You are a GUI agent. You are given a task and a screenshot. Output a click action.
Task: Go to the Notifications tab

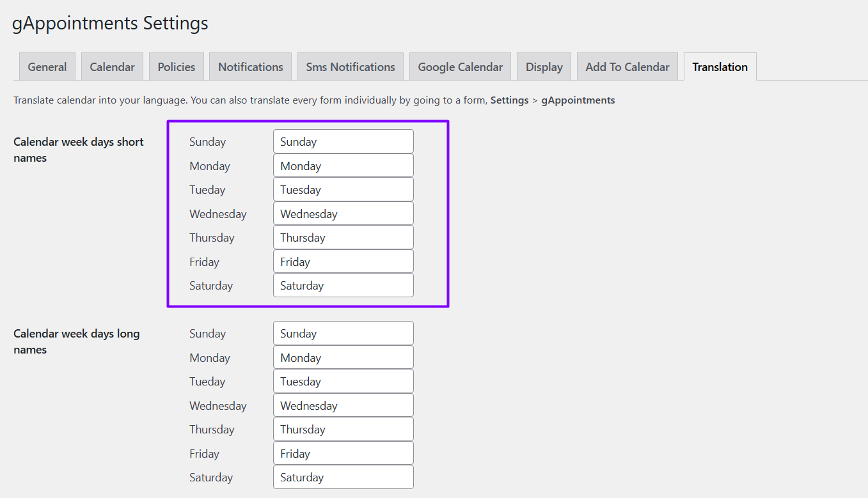point(250,66)
